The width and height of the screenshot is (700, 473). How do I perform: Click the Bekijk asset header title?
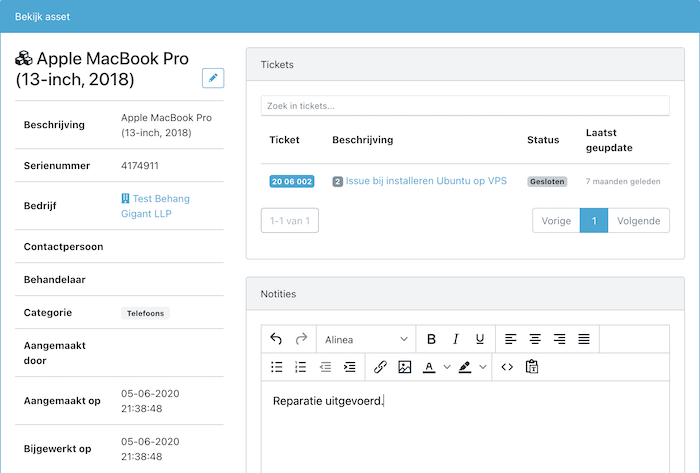point(42,17)
